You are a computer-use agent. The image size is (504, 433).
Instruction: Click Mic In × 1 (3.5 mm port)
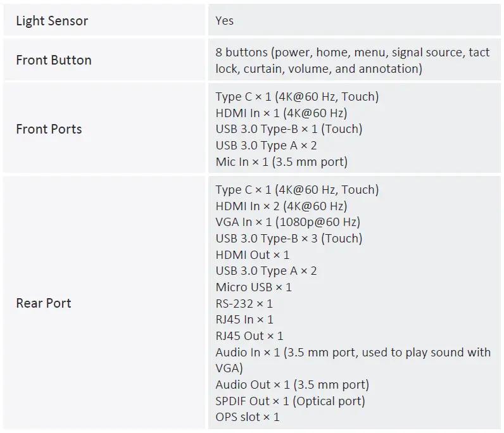(x=281, y=161)
